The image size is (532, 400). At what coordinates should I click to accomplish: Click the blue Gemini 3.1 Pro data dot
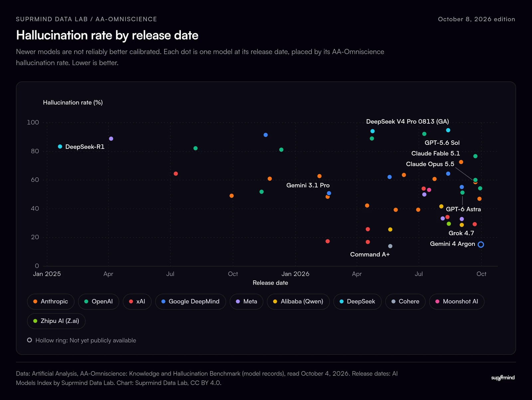(x=329, y=193)
